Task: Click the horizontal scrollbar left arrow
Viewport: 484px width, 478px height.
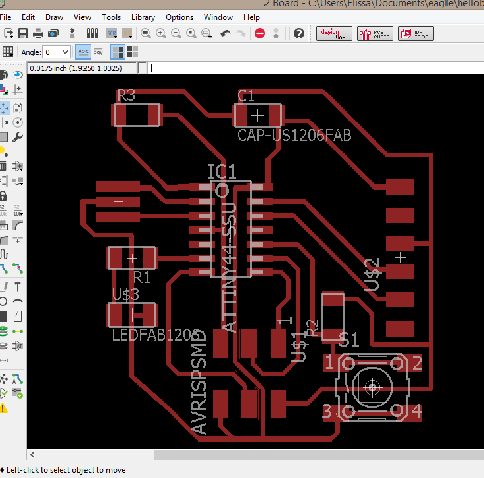Action: point(32,454)
